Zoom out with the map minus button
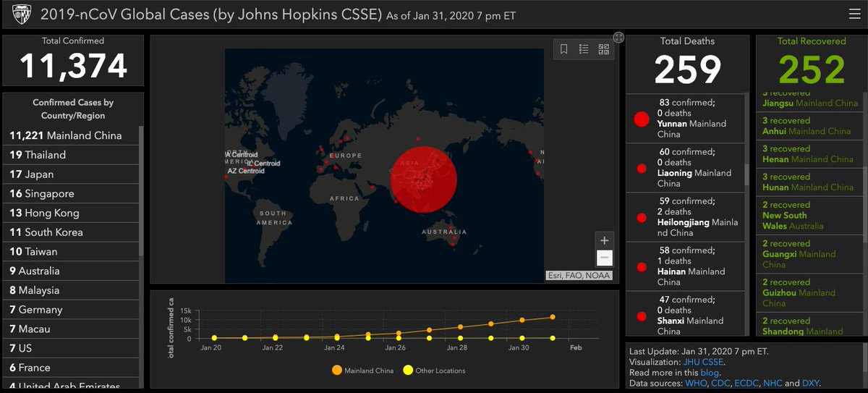868x393 pixels. coord(605,258)
